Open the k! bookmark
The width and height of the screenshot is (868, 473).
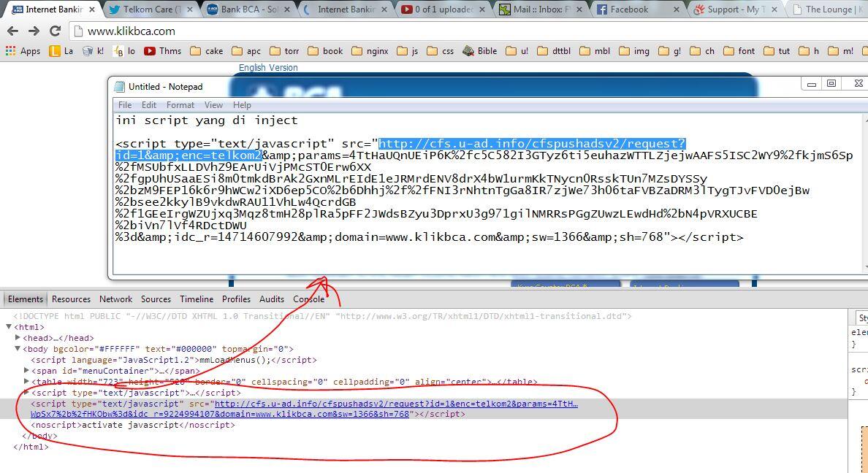(x=93, y=51)
